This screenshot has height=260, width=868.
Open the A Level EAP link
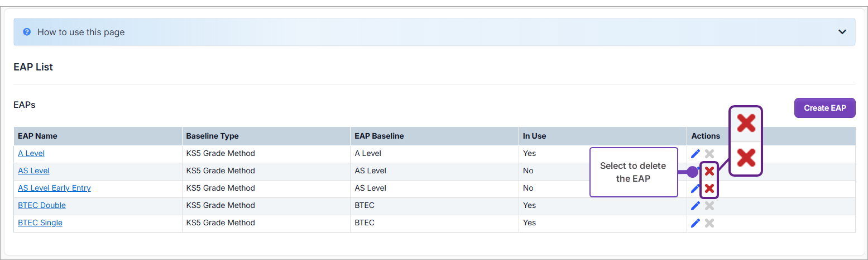coord(31,153)
